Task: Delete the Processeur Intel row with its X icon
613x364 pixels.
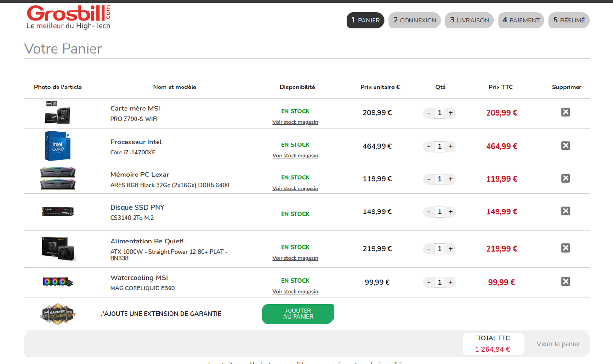Action: (x=566, y=145)
